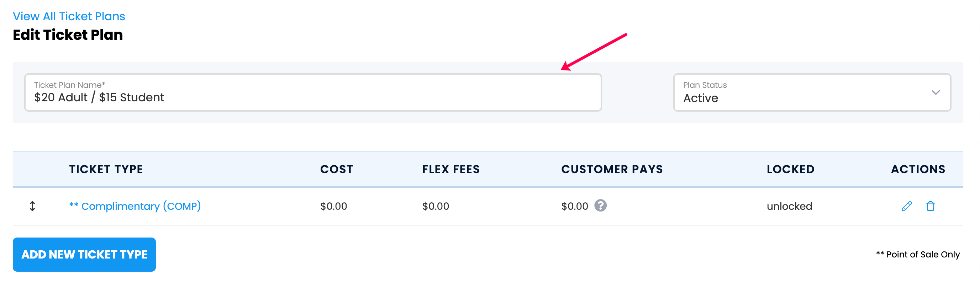
Task: Open the Complimentary (COMP) ticket type link
Action: pos(135,206)
